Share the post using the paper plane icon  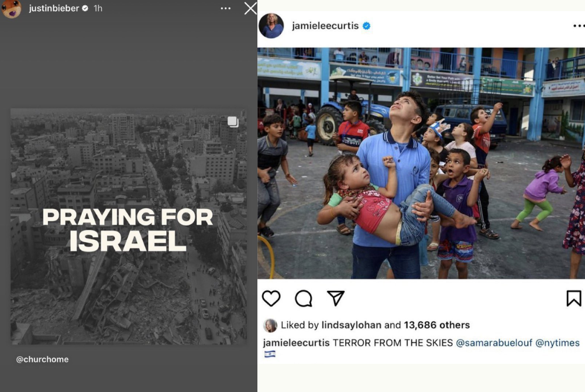pos(335,298)
